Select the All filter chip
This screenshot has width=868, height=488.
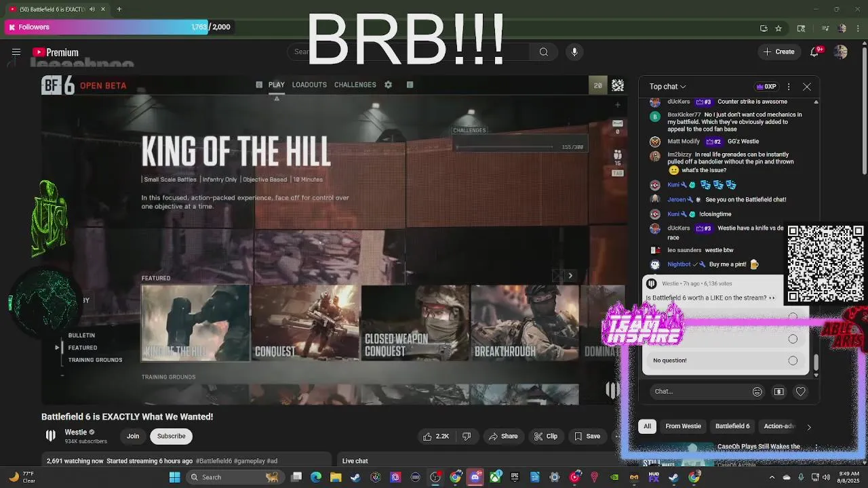tap(648, 426)
